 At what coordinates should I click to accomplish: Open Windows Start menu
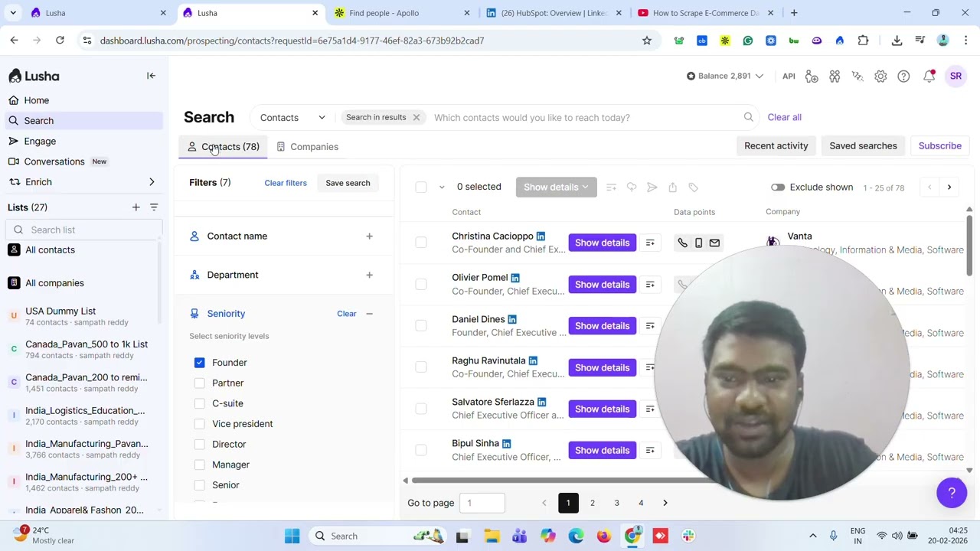coord(292,536)
